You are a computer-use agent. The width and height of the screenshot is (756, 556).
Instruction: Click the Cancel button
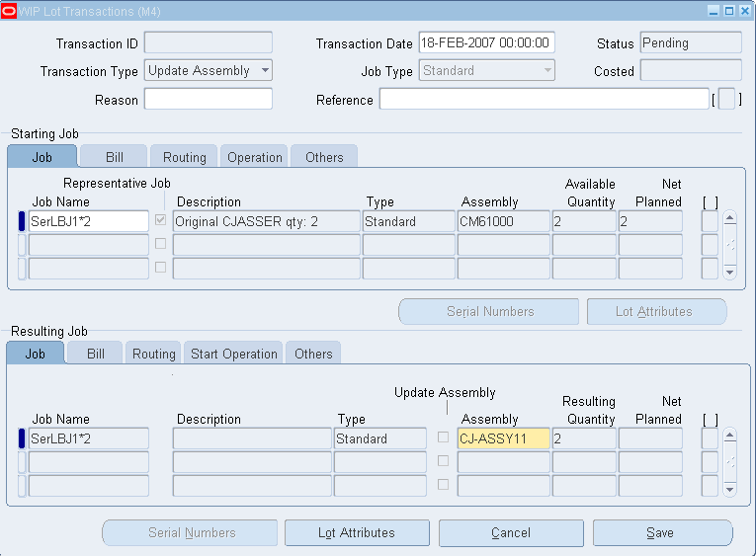511,532
